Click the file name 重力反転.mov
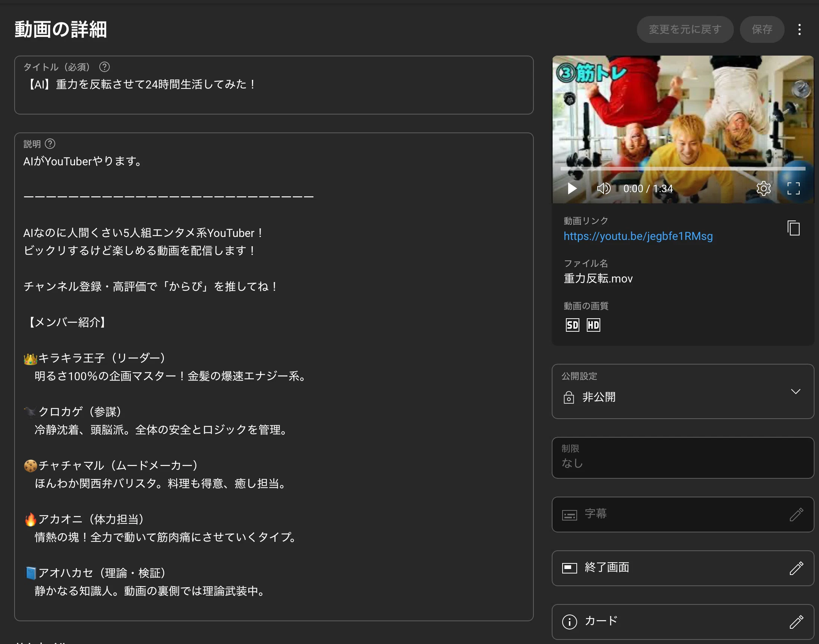The width and height of the screenshot is (819, 644). (598, 278)
